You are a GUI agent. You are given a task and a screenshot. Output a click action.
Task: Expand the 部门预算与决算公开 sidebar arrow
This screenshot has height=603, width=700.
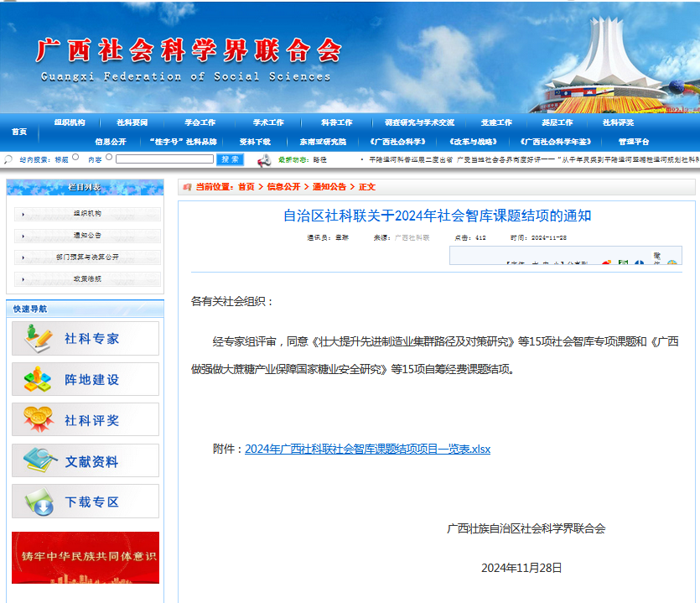pos(23,257)
